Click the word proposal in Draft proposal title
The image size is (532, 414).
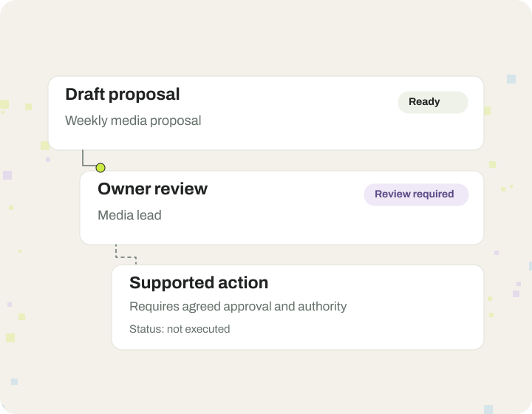144,95
